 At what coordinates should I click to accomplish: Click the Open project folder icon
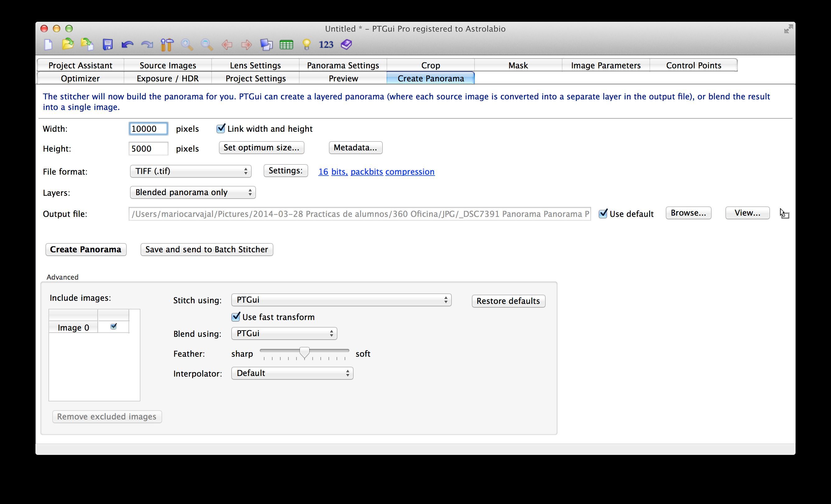click(68, 44)
